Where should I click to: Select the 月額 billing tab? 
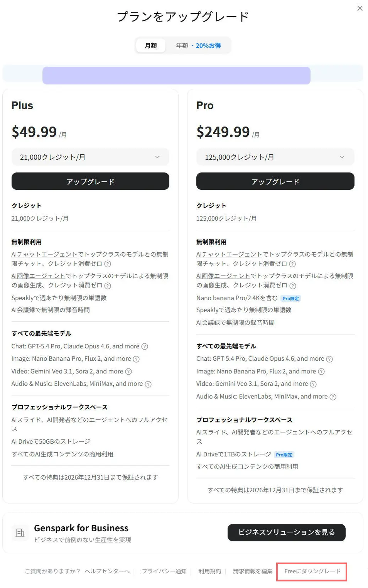click(150, 45)
